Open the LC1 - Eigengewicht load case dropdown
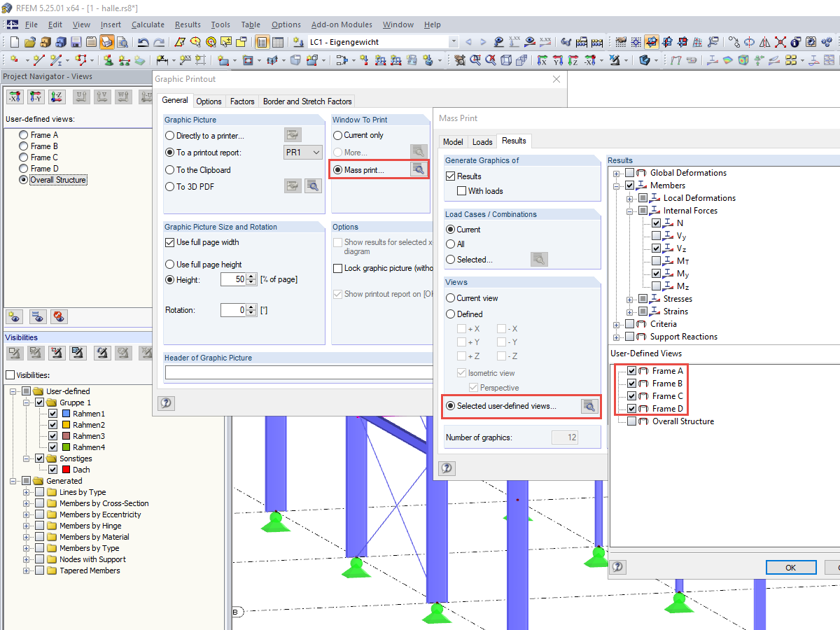Screen dimensions: 840x630 454,42
